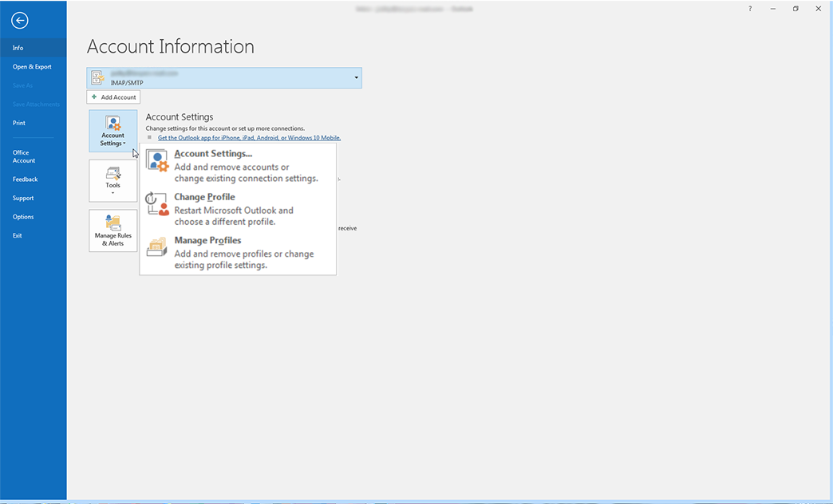This screenshot has width=833, height=504.
Task: Open the Tools dropdown arrow
Action: [113, 193]
